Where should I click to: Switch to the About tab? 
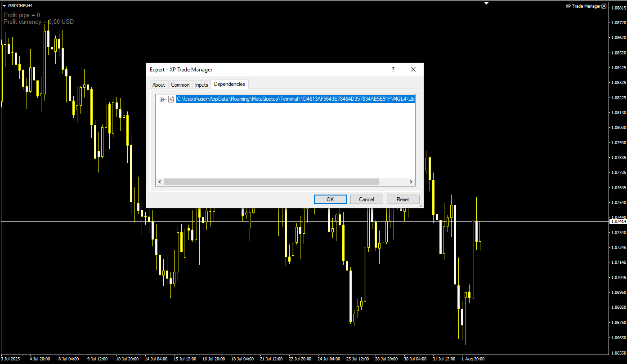pyautogui.click(x=158, y=84)
